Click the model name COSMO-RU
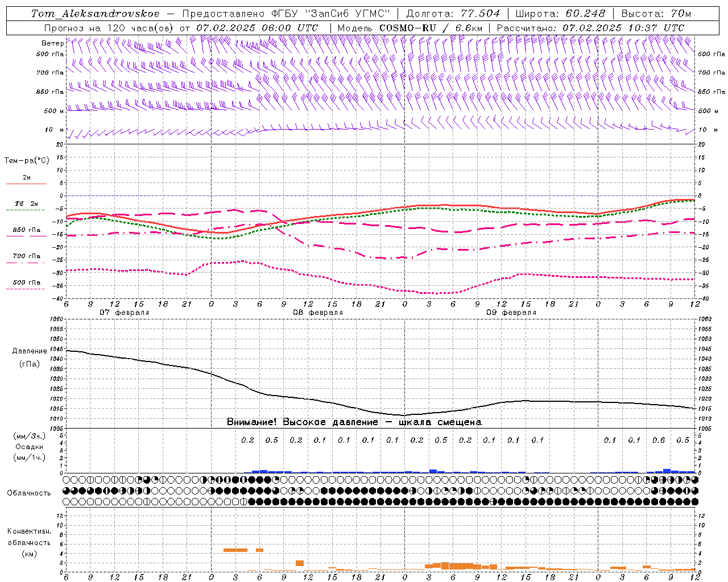 pyautogui.click(x=408, y=28)
